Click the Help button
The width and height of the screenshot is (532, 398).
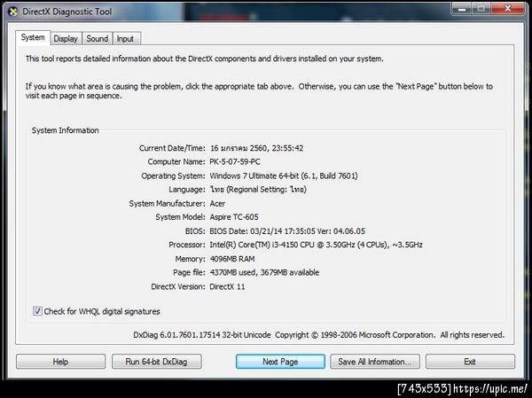tap(60, 362)
